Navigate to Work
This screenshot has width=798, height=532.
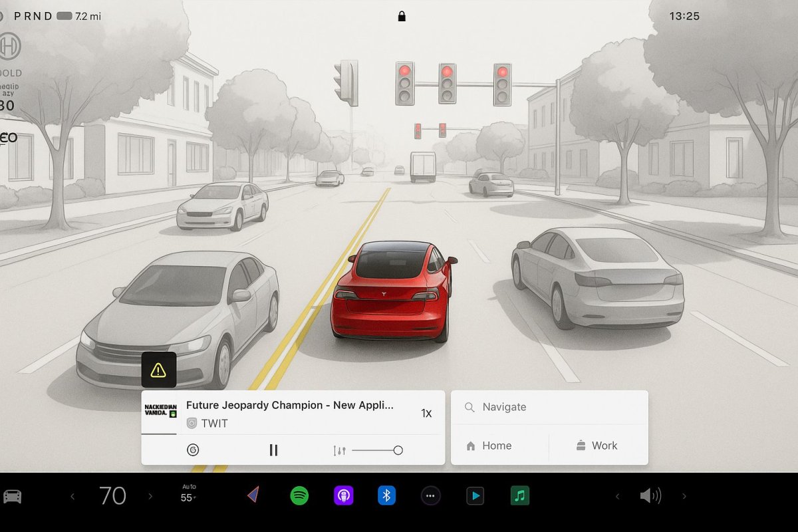597,446
